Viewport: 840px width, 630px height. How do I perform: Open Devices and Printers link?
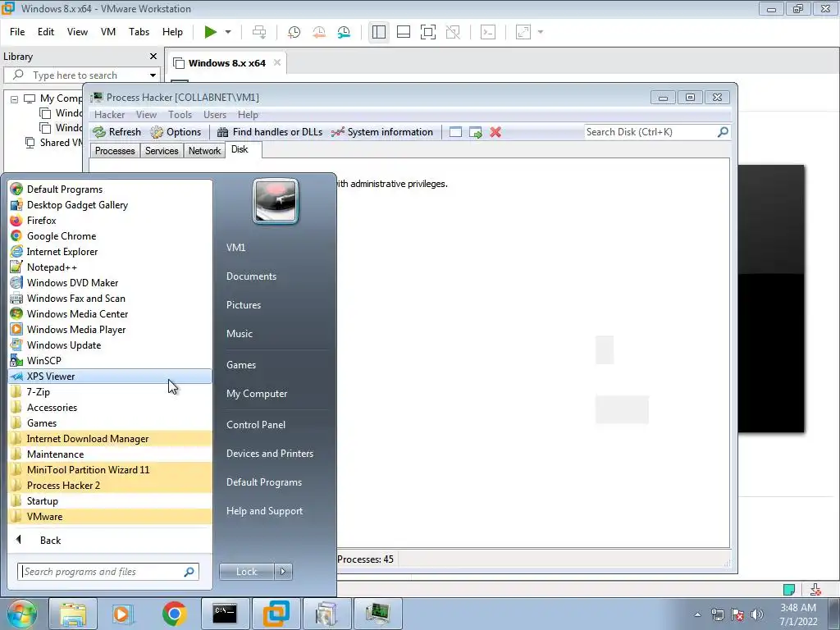[269, 454]
